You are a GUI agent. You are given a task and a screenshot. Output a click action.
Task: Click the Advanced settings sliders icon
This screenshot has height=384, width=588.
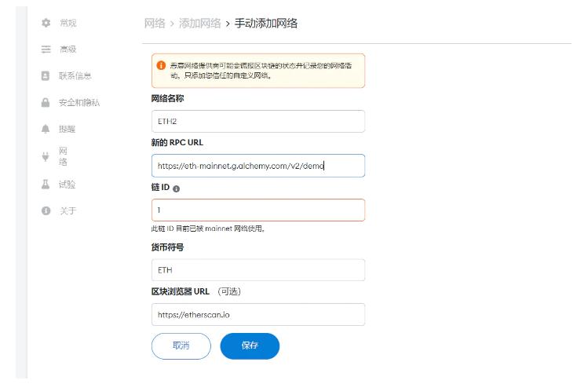point(46,49)
